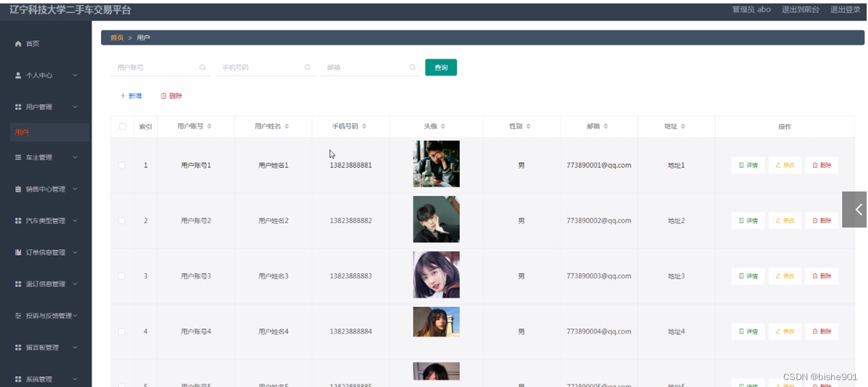Click 删除 for row 用户账号4
Screen dimensions: 868x387
[x=822, y=331]
